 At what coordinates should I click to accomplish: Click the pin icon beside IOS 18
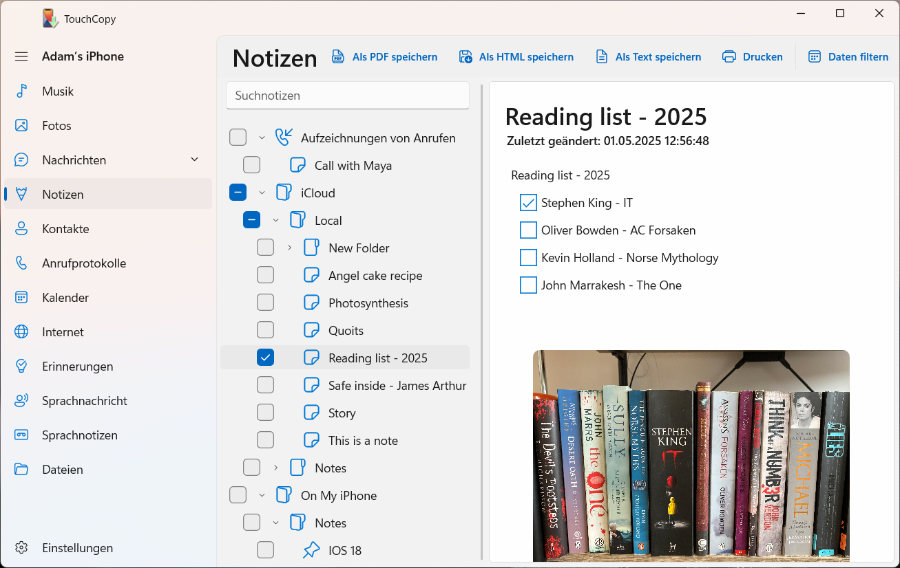point(311,550)
